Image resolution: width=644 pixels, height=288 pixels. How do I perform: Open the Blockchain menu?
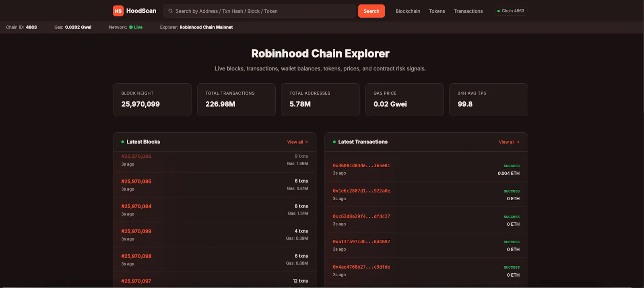(x=408, y=11)
